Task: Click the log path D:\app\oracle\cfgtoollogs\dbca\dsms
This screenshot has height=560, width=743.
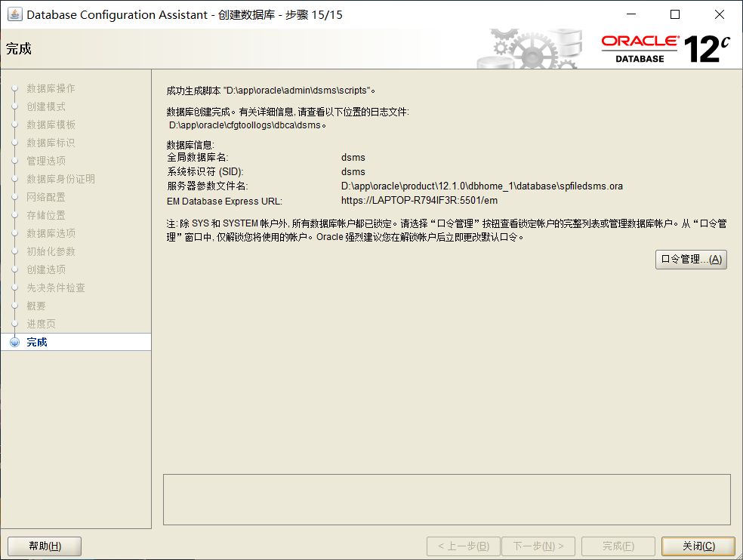Action: tap(245, 125)
